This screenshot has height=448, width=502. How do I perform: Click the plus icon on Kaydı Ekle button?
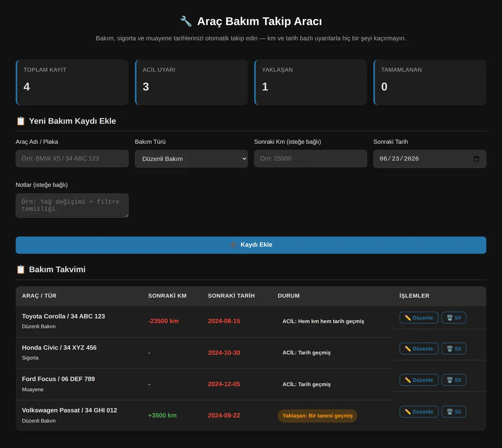pyautogui.click(x=233, y=245)
